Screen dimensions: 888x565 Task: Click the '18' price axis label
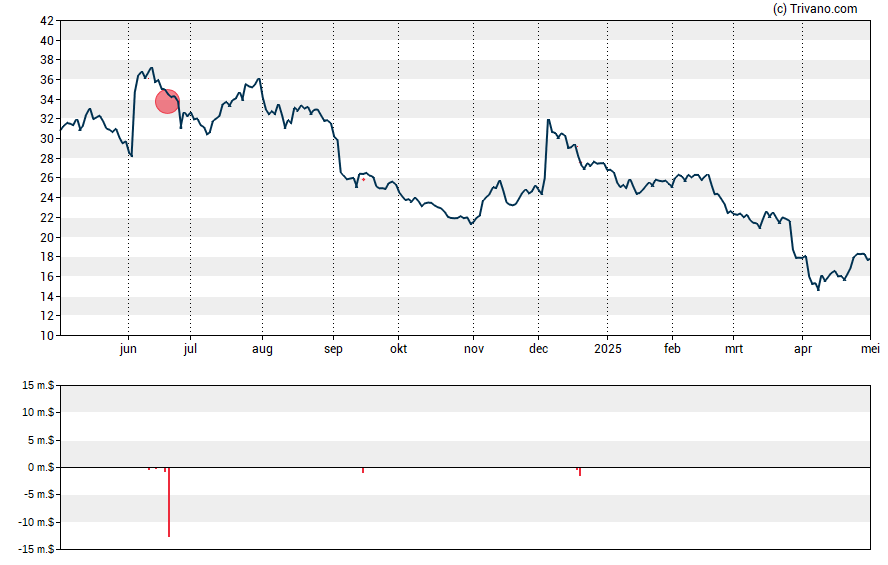47,257
